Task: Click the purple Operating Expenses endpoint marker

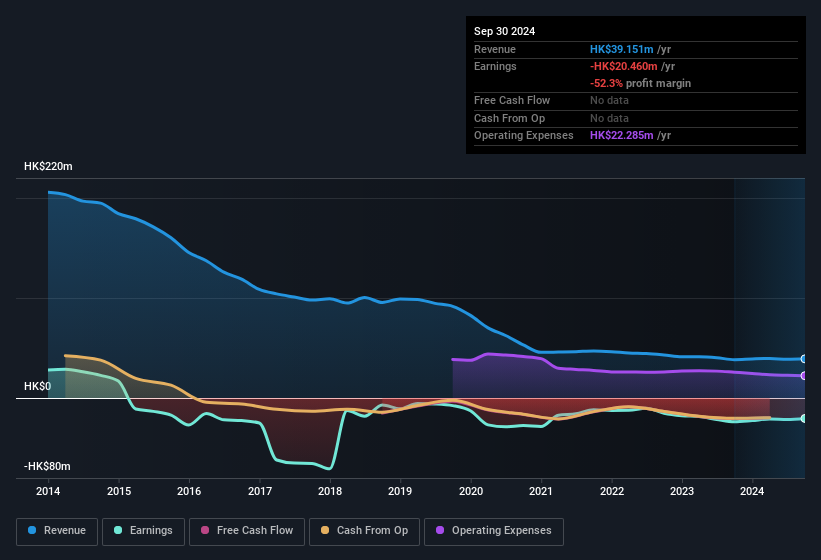Action: (804, 376)
